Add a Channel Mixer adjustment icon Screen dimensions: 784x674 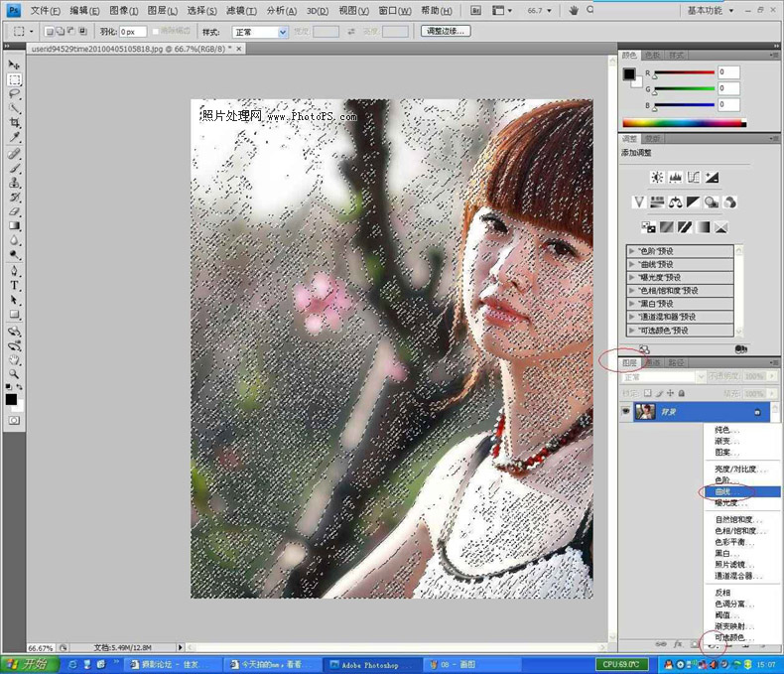pyautogui.click(x=730, y=202)
